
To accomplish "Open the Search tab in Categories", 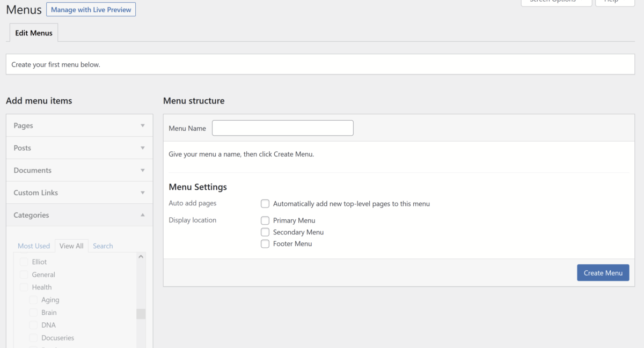I will [x=103, y=246].
